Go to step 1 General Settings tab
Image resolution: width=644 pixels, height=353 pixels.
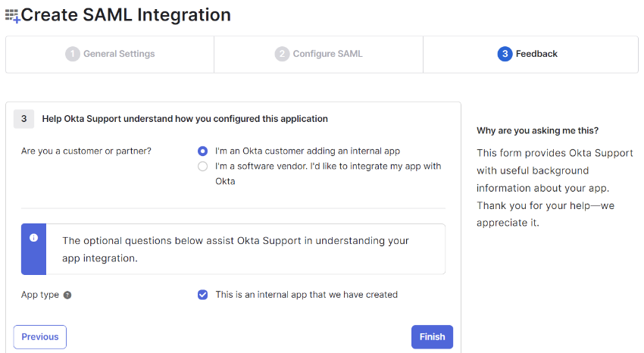click(110, 55)
